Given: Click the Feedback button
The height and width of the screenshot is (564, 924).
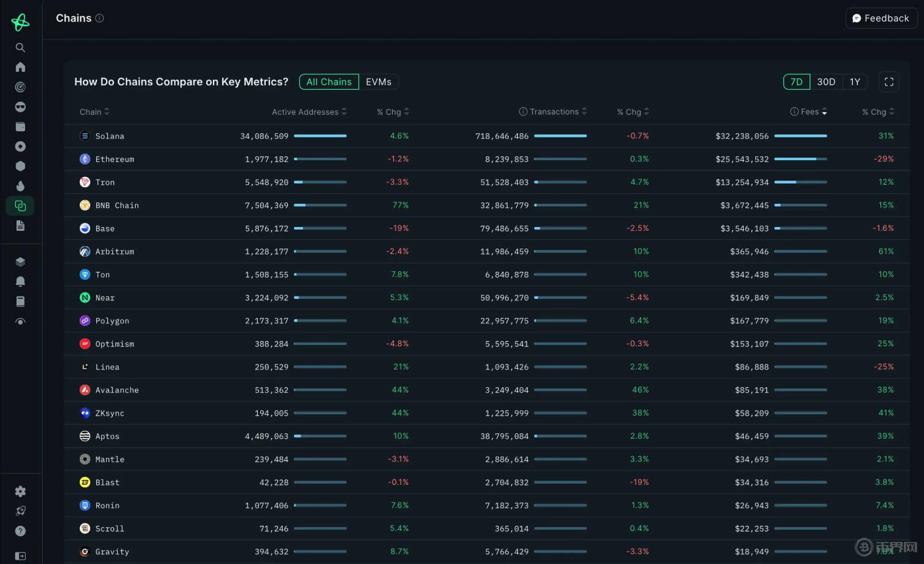Looking at the screenshot, I should point(880,18).
